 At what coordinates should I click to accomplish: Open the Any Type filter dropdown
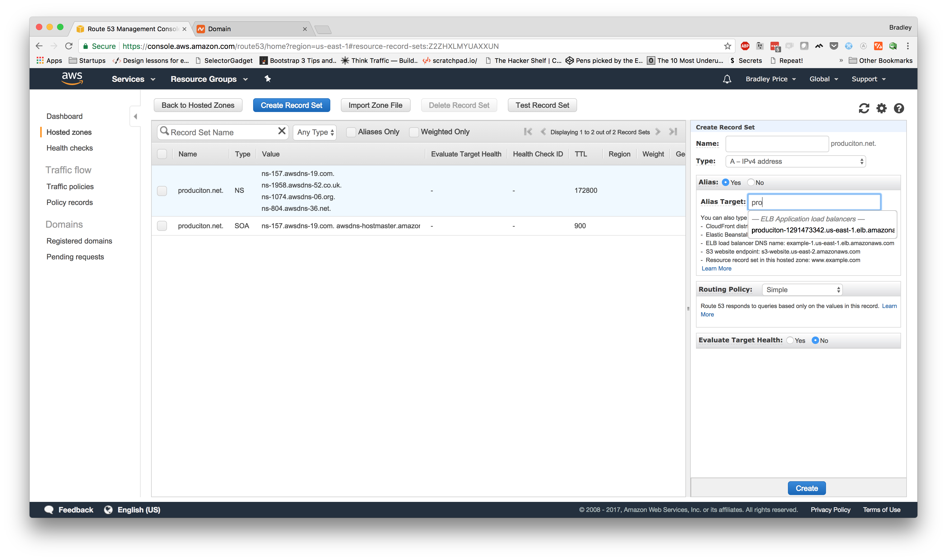point(314,132)
